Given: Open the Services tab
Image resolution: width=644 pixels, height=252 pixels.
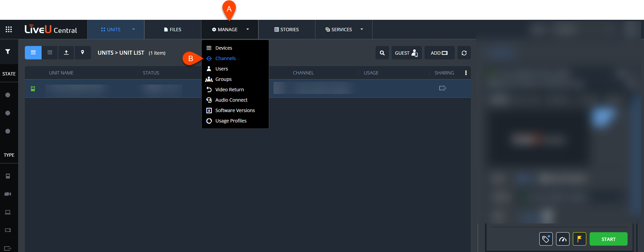Looking at the screenshot, I should coord(339,30).
